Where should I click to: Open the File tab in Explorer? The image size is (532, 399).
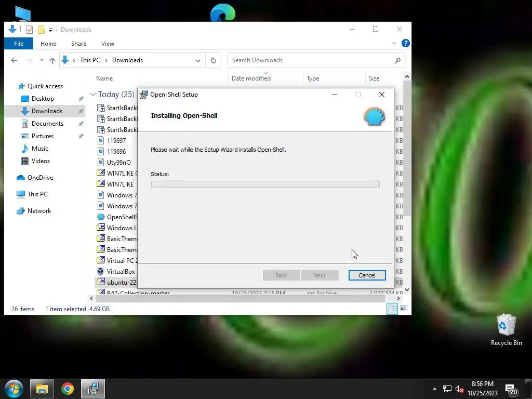pos(19,44)
